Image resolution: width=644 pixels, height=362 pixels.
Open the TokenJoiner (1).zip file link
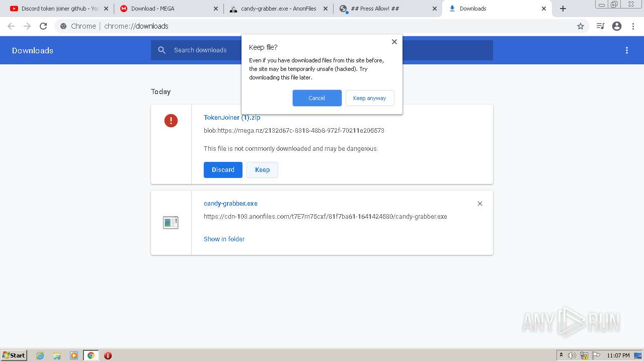click(x=232, y=118)
